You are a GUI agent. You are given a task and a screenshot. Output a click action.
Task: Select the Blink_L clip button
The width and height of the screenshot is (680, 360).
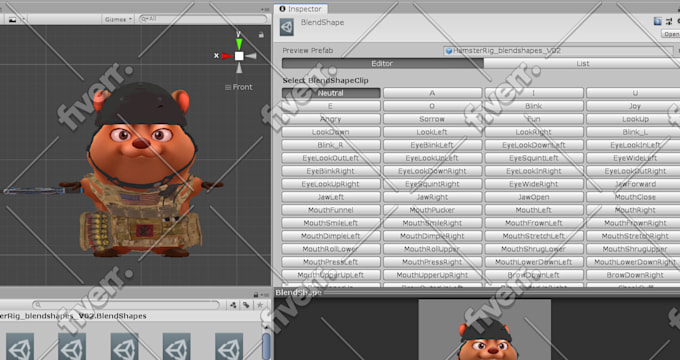click(633, 132)
